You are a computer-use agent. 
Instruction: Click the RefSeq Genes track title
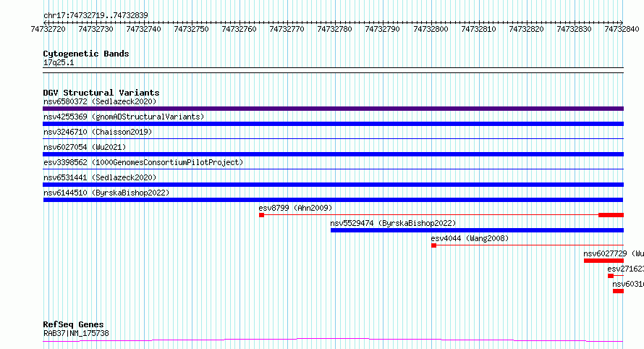point(73,324)
